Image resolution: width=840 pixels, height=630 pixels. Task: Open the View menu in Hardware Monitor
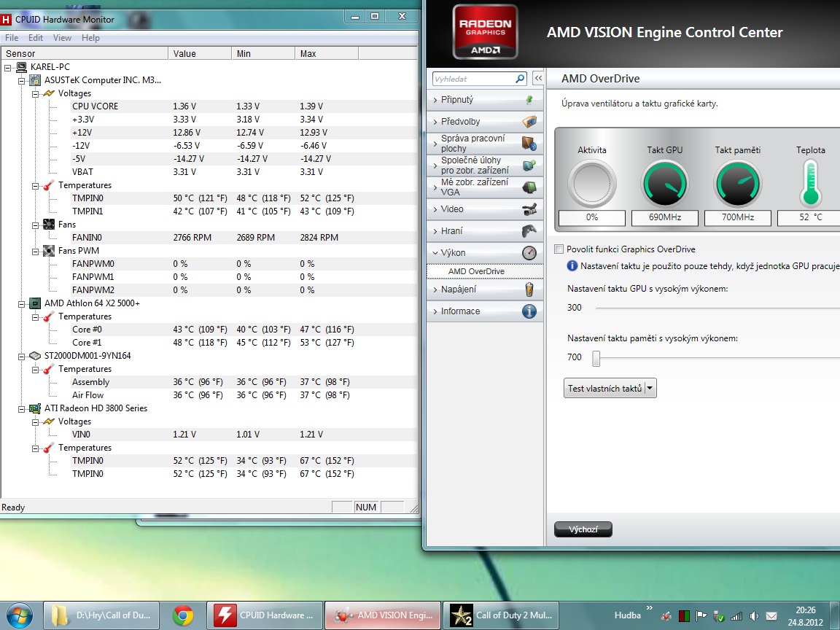[x=62, y=37]
